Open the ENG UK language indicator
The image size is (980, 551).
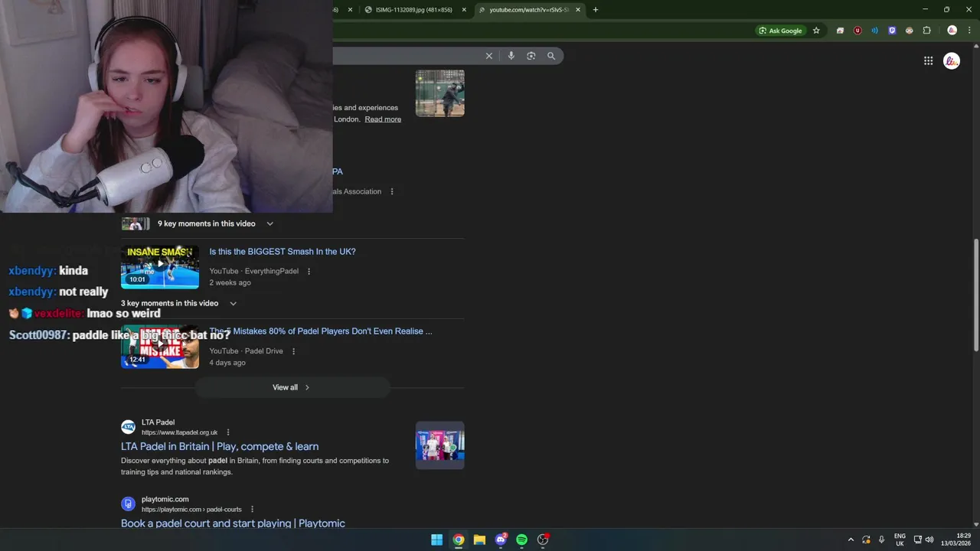[x=900, y=540]
